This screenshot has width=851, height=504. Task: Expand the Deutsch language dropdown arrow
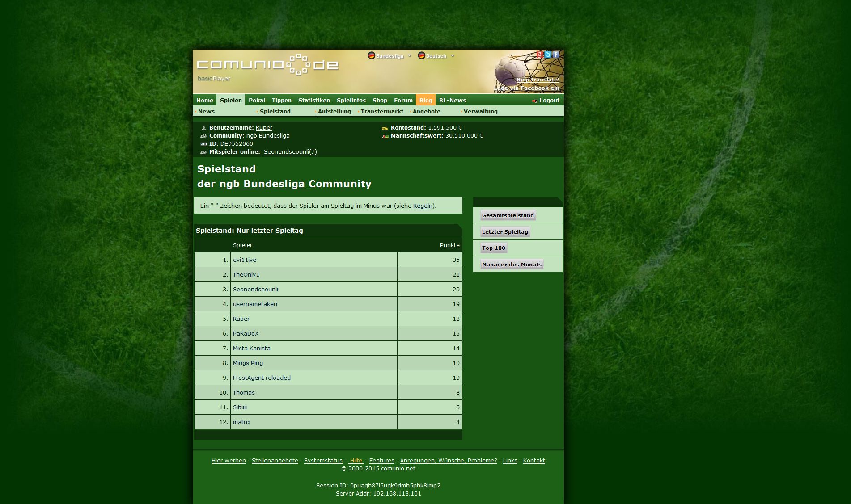pyautogui.click(x=453, y=56)
